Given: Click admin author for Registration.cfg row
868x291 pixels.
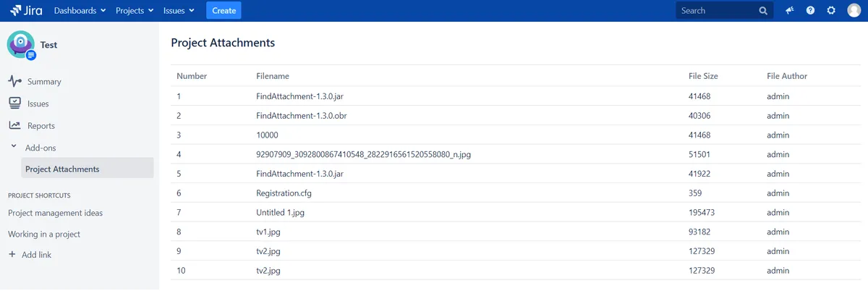Looking at the screenshot, I should (778, 193).
